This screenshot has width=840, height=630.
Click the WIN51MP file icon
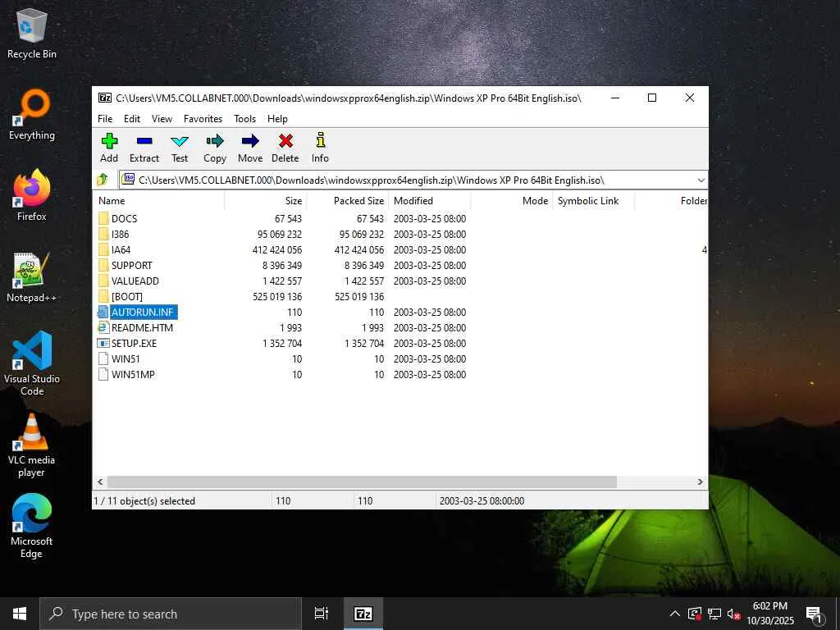[x=103, y=374]
